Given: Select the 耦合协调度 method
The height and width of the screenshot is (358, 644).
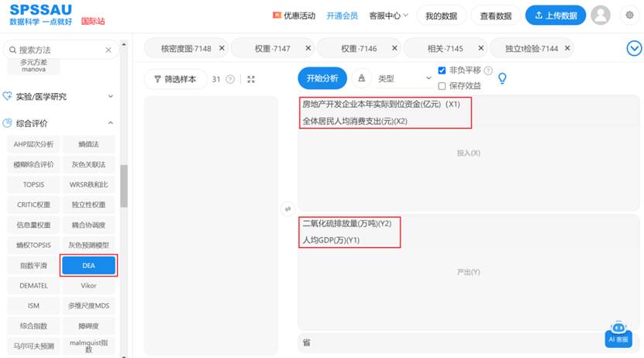Looking at the screenshot, I should point(88,225).
